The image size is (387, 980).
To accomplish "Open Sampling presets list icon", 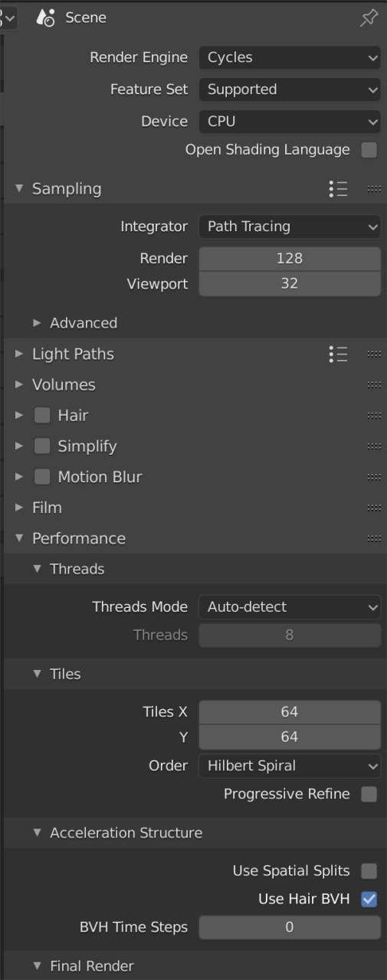I will (x=338, y=188).
